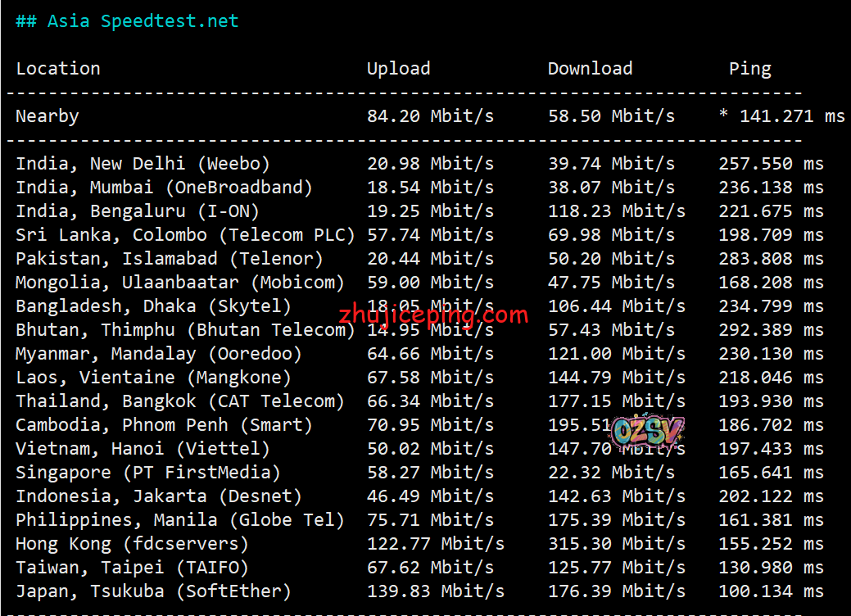
Task: Click the 100.134 ms ping value
Action: tap(771, 591)
